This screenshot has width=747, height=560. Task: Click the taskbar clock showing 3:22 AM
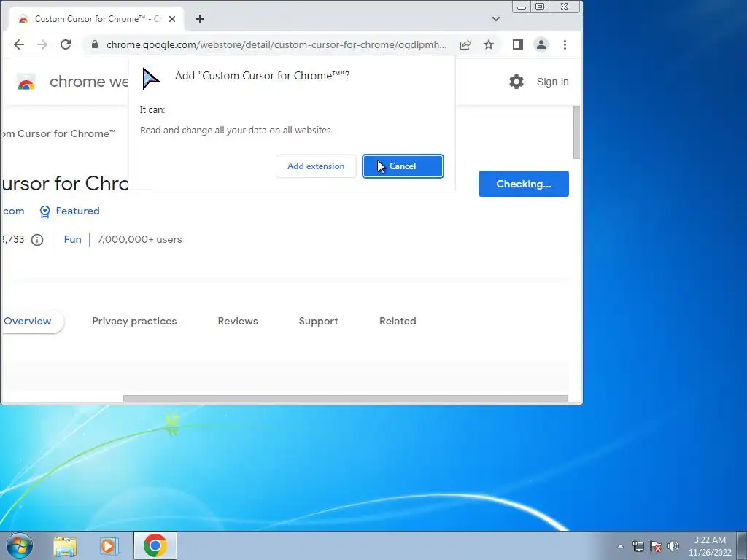click(x=710, y=546)
